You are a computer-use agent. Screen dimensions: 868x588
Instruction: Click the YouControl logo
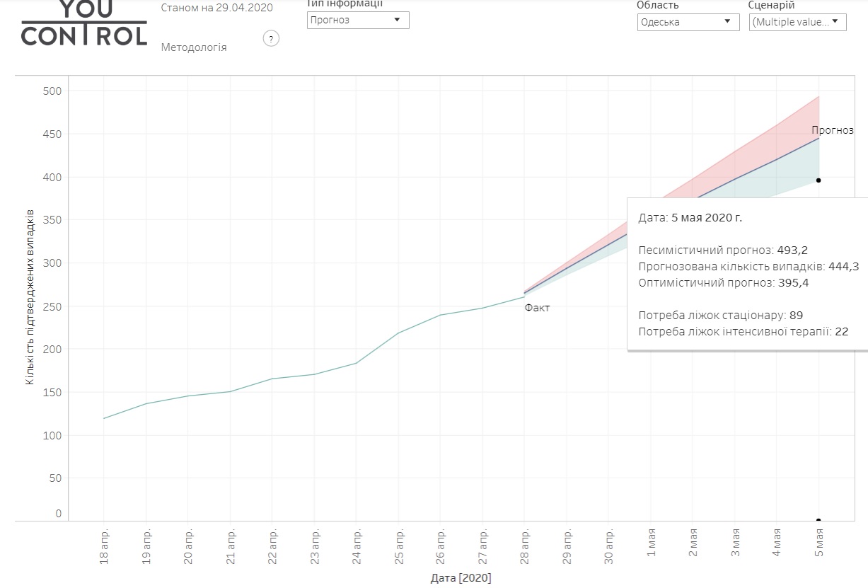pyautogui.click(x=83, y=24)
